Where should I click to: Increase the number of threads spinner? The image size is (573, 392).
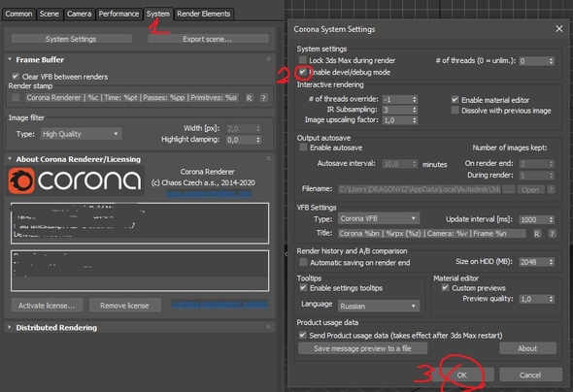[x=551, y=59]
